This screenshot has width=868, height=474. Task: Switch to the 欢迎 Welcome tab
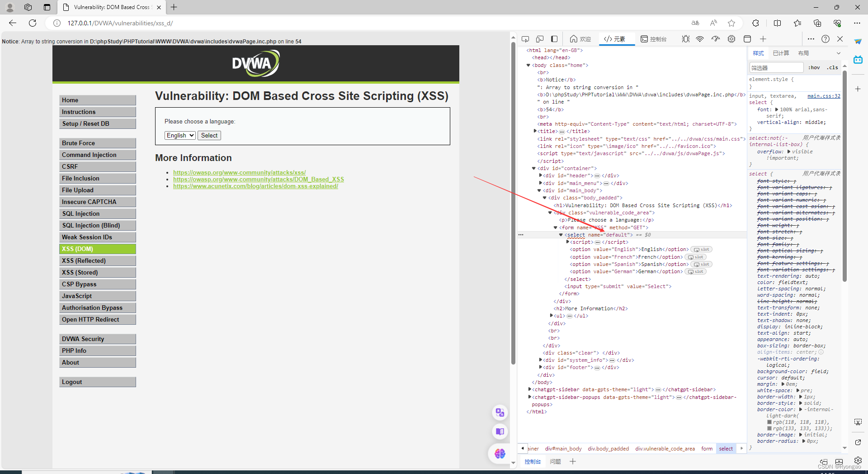[580, 39]
